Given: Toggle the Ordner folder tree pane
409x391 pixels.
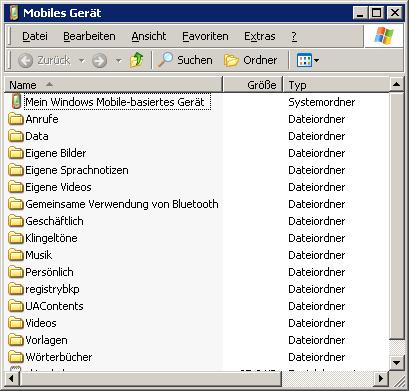Looking at the screenshot, I should coord(251,60).
